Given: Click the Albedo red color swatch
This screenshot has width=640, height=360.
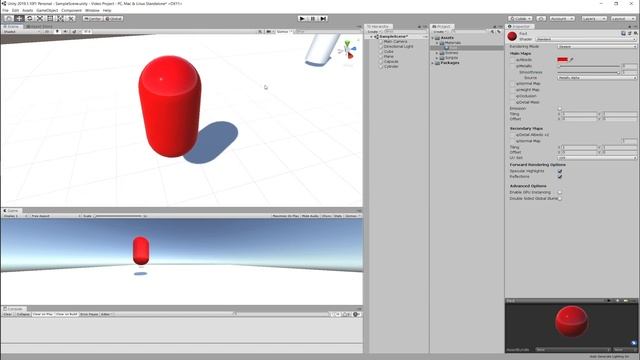Looking at the screenshot, I should point(562,60).
